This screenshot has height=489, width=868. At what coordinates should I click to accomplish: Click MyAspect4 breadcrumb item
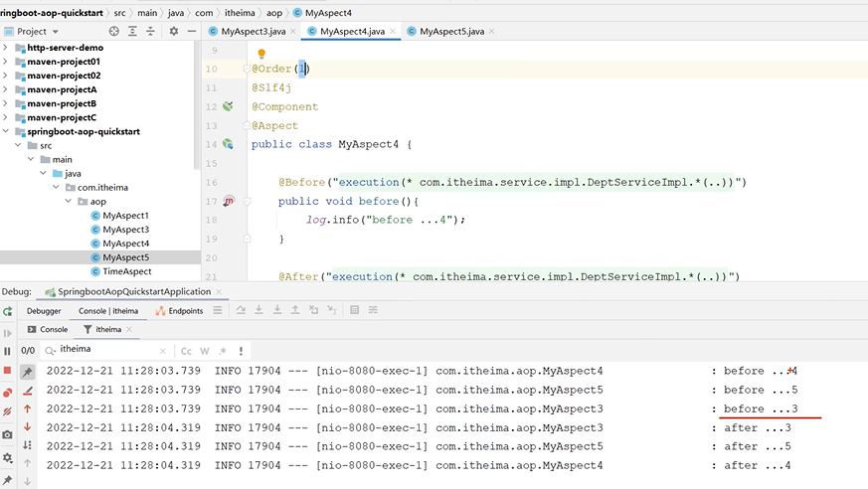pos(323,13)
